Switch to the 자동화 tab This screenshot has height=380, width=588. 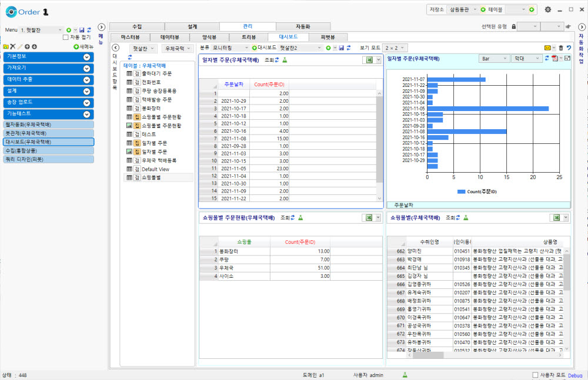pyautogui.click(x=303, y=26)
